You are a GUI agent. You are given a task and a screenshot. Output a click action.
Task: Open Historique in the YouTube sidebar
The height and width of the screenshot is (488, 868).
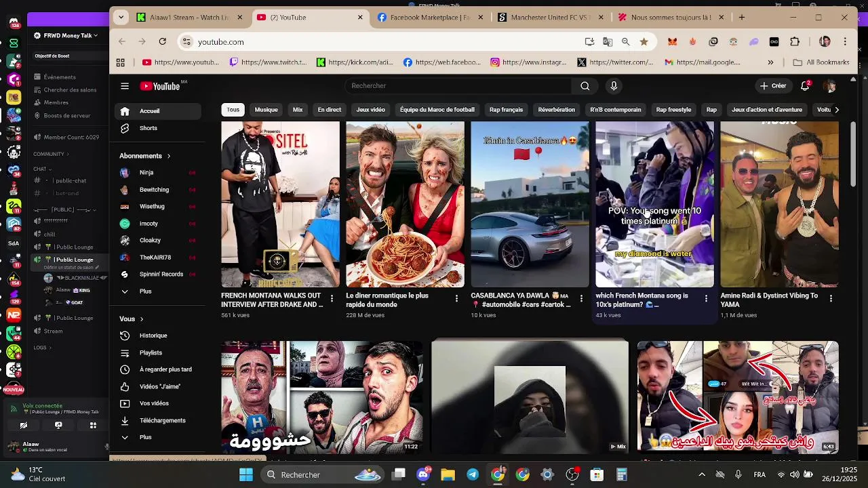[153, 335]
